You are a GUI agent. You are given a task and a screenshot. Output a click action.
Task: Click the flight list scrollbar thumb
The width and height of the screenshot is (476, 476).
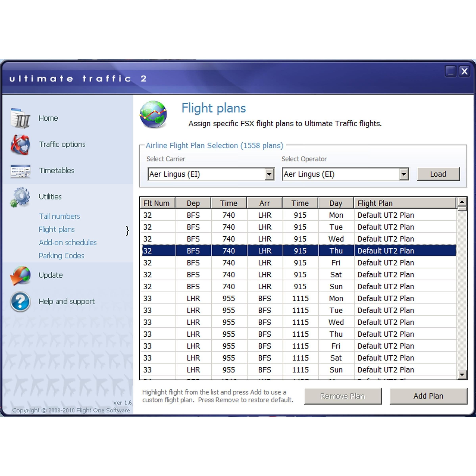tap(462, 209)
